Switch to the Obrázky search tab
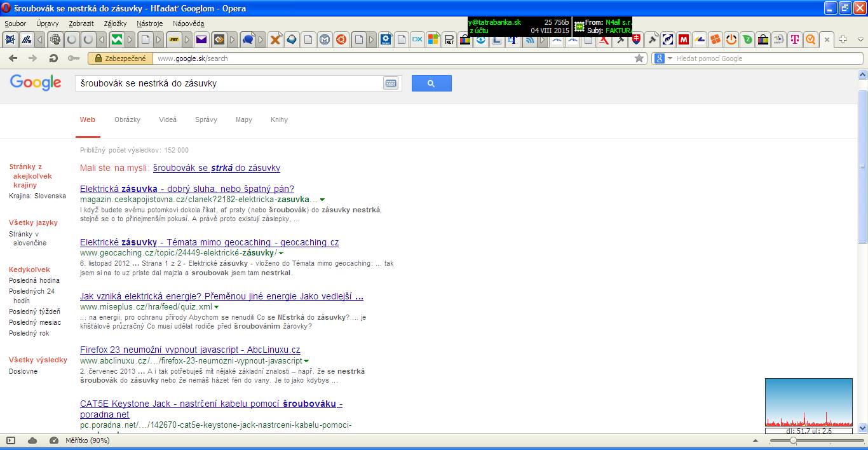The image size is (868, 450). click(x=127, y=119)
